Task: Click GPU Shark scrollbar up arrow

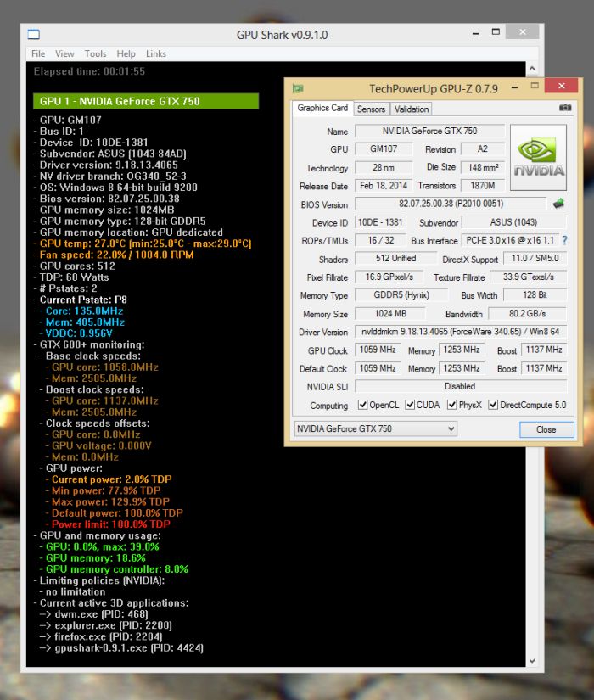Action: [532, 69]
